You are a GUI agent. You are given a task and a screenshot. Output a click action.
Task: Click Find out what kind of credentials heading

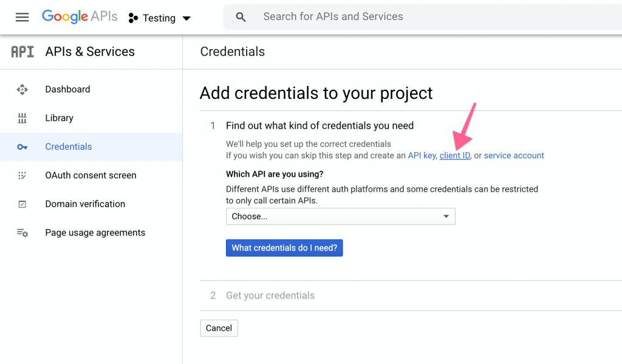(320, 126)
